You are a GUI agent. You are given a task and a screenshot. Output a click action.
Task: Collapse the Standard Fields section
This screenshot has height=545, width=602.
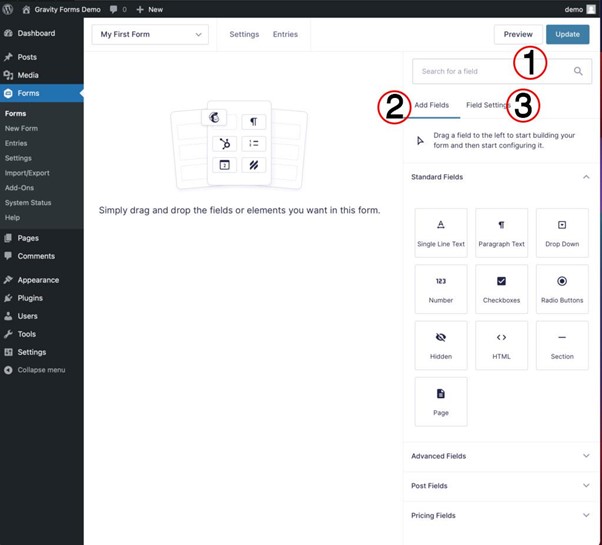tap(500, 177)
